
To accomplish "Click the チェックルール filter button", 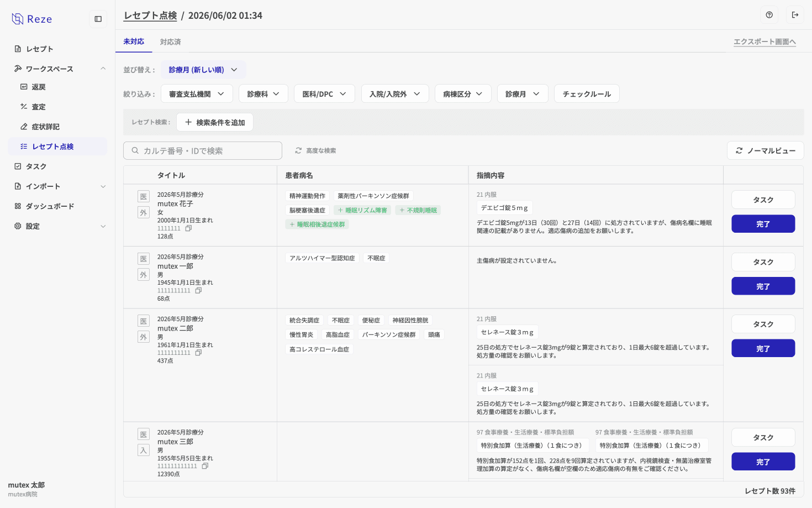I will pyautogui.click(x=587, y=94).
